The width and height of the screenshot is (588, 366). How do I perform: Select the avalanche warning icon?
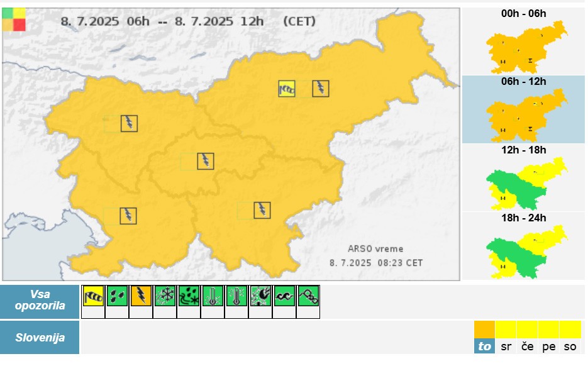coord(308,296)
